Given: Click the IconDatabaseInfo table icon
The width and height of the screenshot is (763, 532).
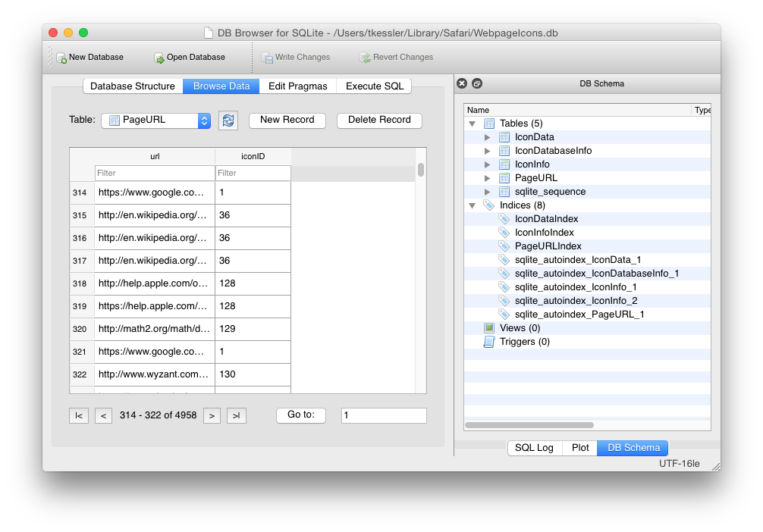Looking at the screenshot, I should (x=504, y=151).
